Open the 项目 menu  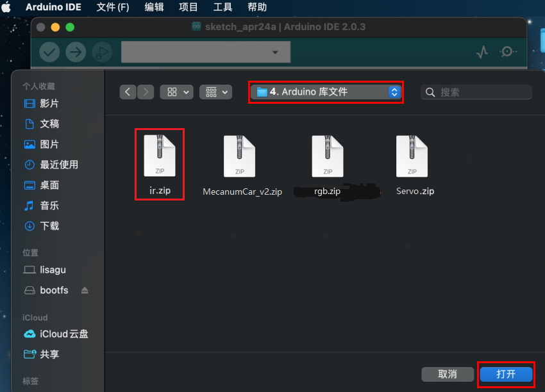pyautogui.click(x=188, y=7)
